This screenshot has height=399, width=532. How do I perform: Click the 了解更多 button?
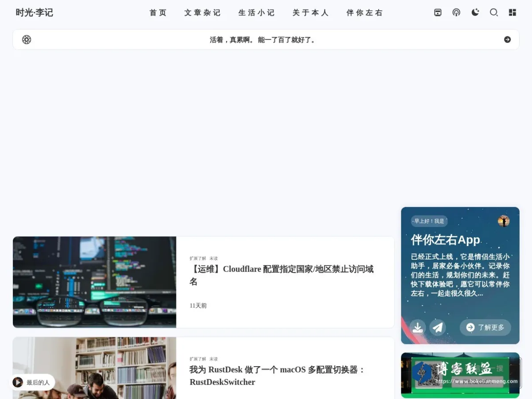(x=485, y=328)
